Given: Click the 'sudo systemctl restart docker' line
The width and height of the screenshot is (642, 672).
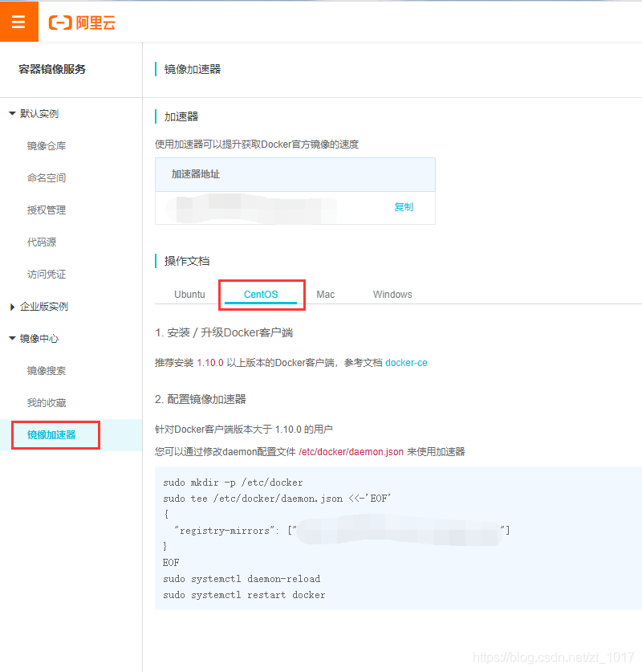Looking at the screenshot, I should 244,595.
